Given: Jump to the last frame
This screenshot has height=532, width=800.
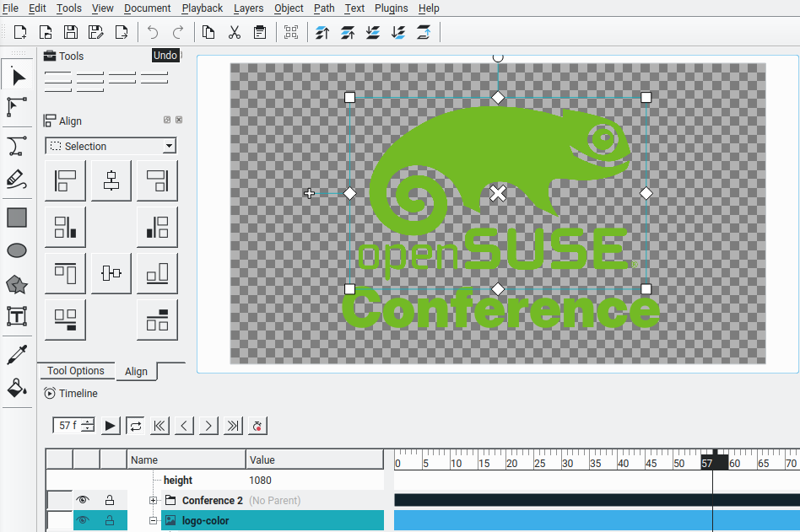Looking at the screenshot, I should [233, 426].
